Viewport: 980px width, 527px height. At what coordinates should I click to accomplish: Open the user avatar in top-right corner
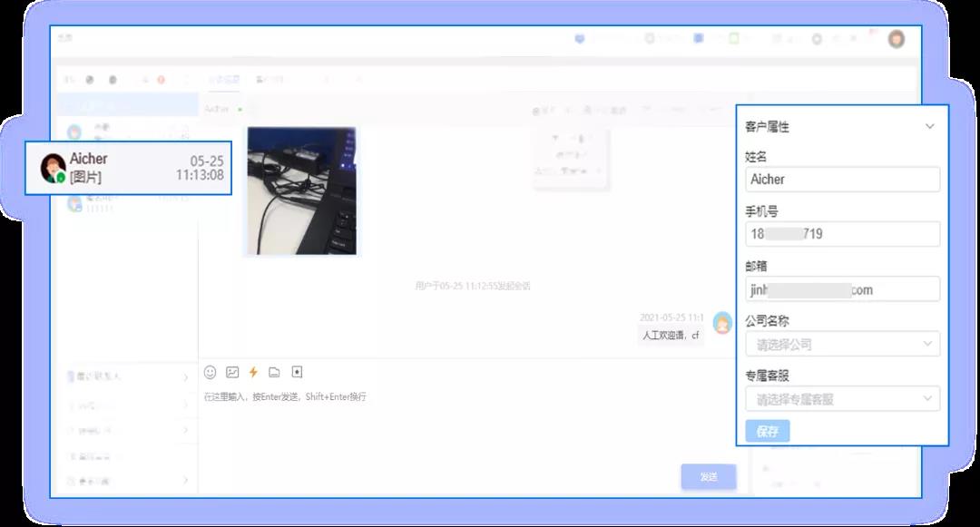point(897,39)
